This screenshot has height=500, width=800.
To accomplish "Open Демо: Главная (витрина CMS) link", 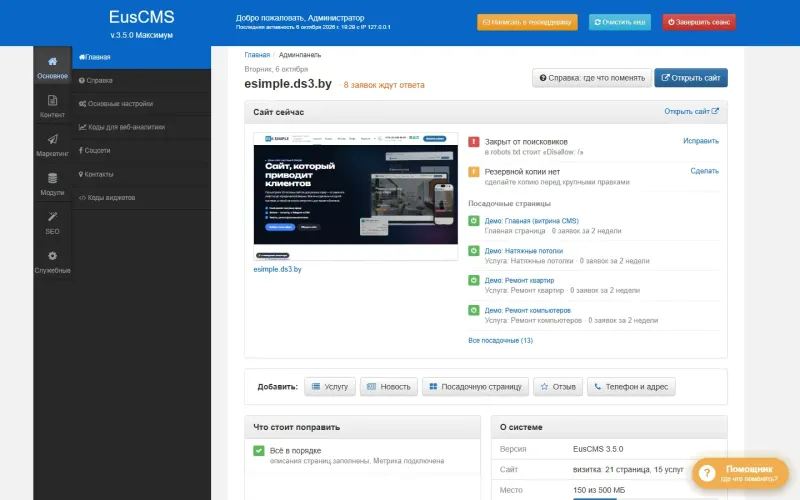I will (x=532, y=221).
